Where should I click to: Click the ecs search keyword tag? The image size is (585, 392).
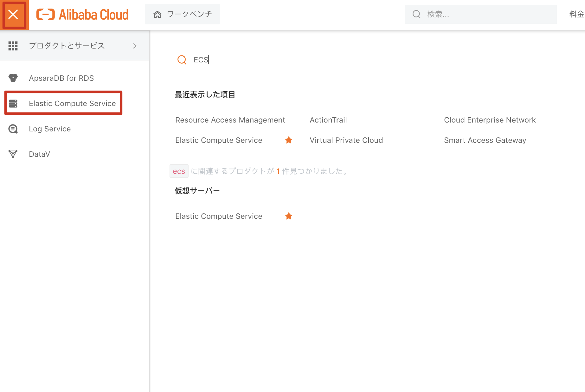coord(179,171)
